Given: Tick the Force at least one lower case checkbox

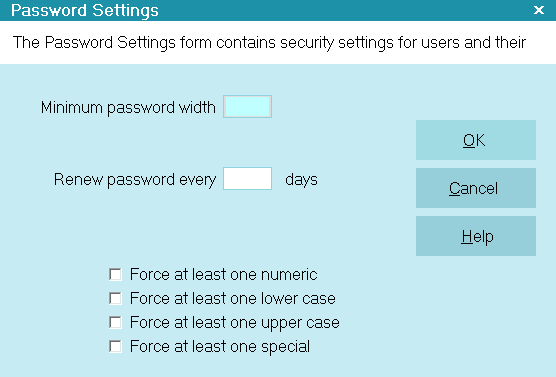Looking at the screenshot, I should pos(115,299).
